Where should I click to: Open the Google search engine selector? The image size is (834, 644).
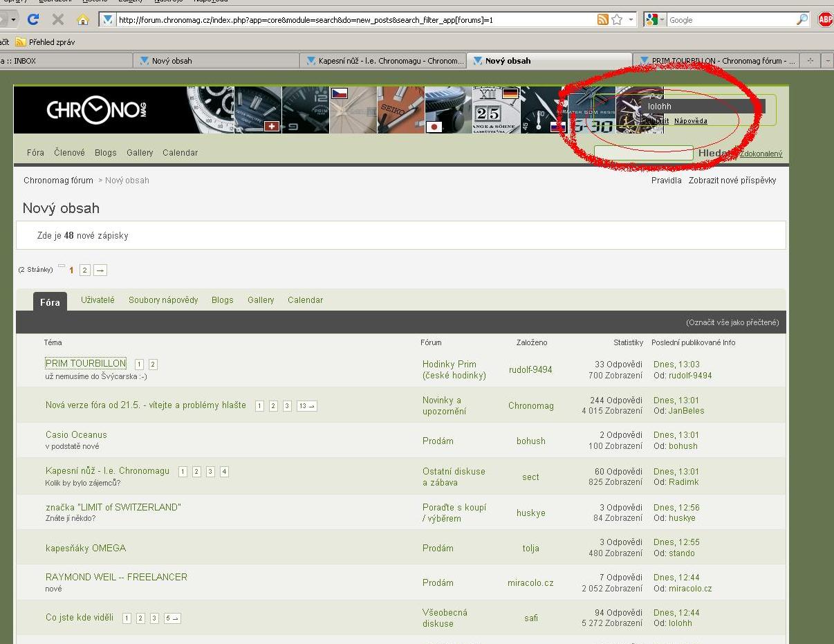tap(654, 20)
